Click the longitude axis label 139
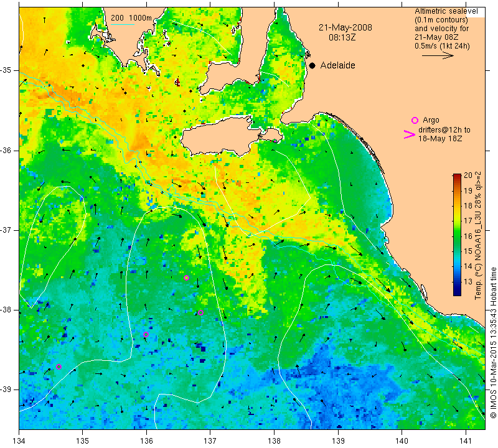 tap(338, 441)
